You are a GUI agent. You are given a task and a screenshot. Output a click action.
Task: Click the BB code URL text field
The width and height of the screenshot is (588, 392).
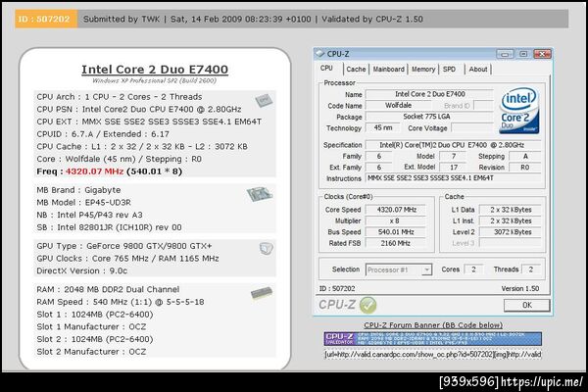433,354
